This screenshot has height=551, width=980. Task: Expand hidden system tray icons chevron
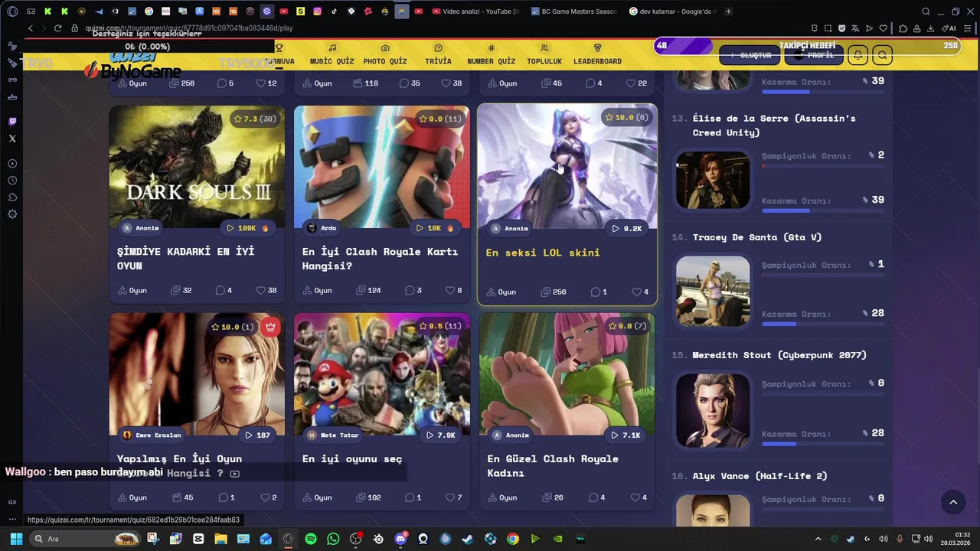[818, 539]
